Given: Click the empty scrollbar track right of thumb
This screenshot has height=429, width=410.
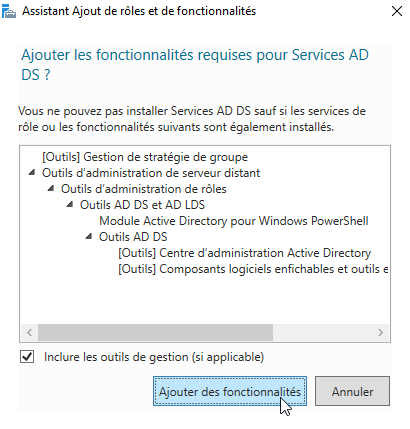Looking at the screenshot, I should (323, 332).
